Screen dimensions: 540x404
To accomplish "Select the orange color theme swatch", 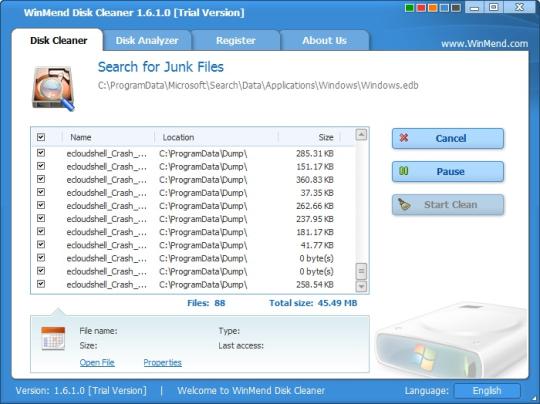I will [433, 8].
